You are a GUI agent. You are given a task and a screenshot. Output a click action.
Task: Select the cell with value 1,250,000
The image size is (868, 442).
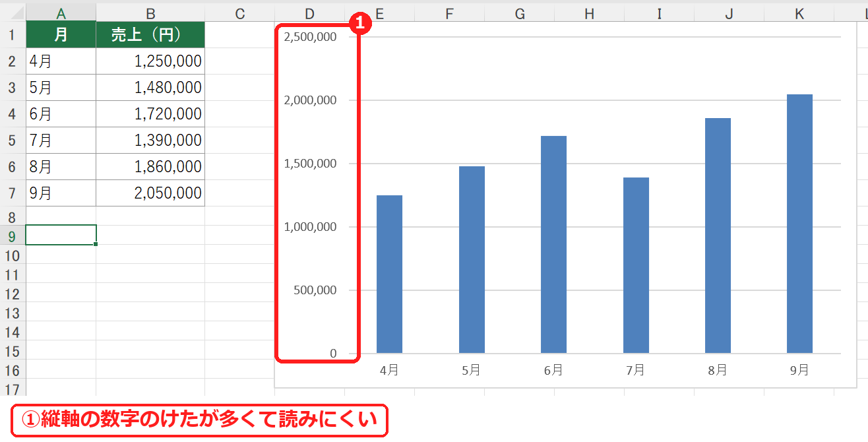(x=150, y=61)
